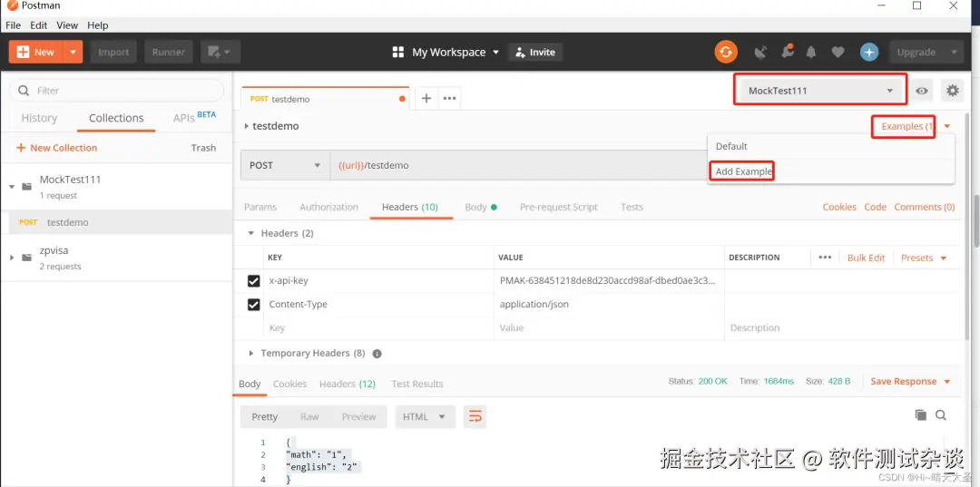
Task: Open the Edit menu
Action: (x=39, y=25)
